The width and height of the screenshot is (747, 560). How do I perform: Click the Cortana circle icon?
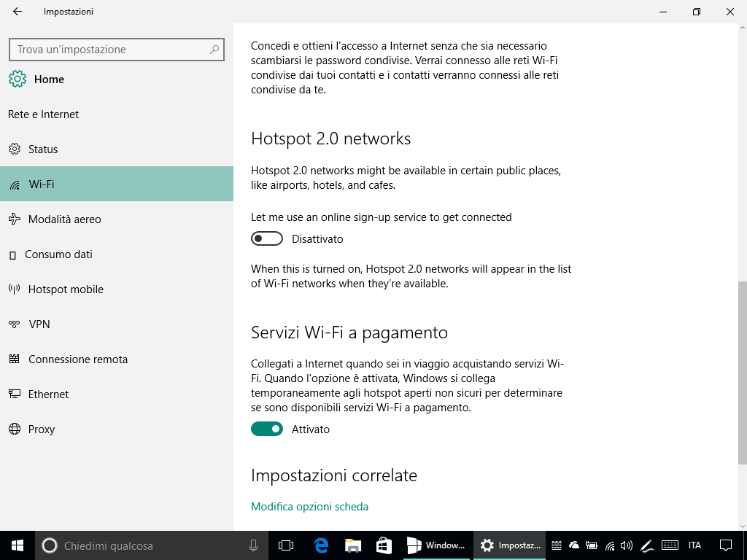coord(50,545)
